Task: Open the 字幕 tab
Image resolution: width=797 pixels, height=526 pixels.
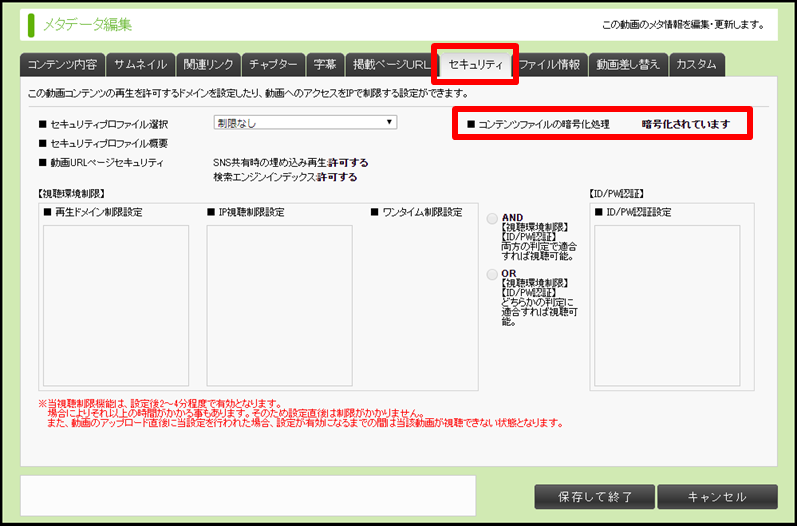Action: click(324, 64)
